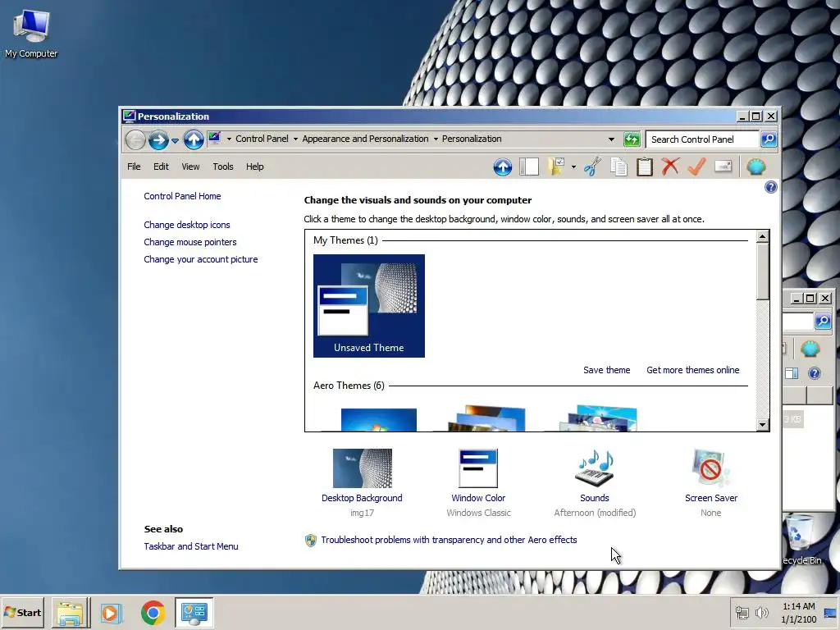The width and height of the screenshot is (840, 630).
Task: Click the Forward navigation arrow
Action: click(158, 139)
